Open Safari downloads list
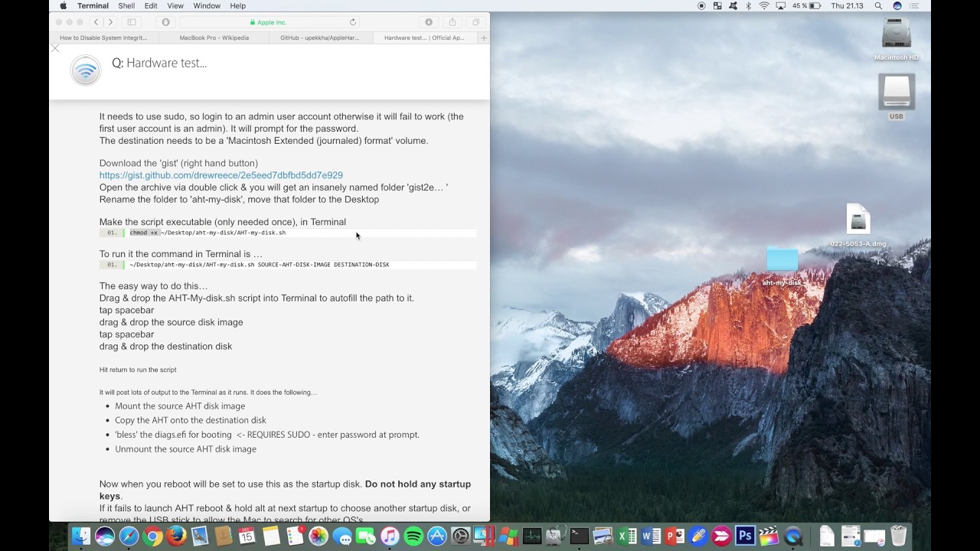 point(429,22)
